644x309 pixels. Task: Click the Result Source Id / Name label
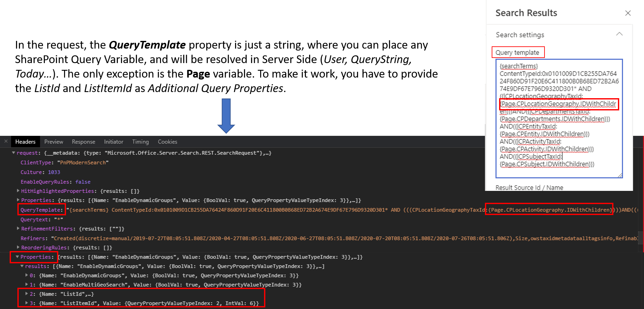(x=529, y=187)
